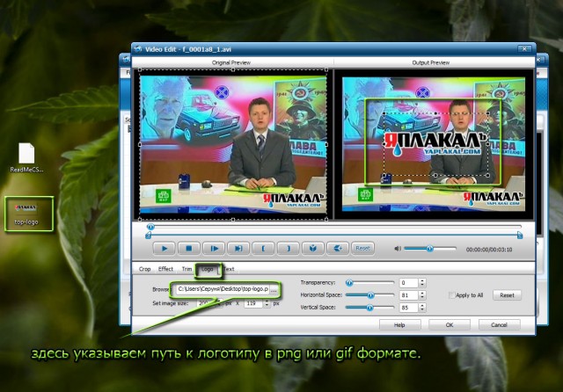Click the Transparency stepper arrows

click(x=422, y=283)
